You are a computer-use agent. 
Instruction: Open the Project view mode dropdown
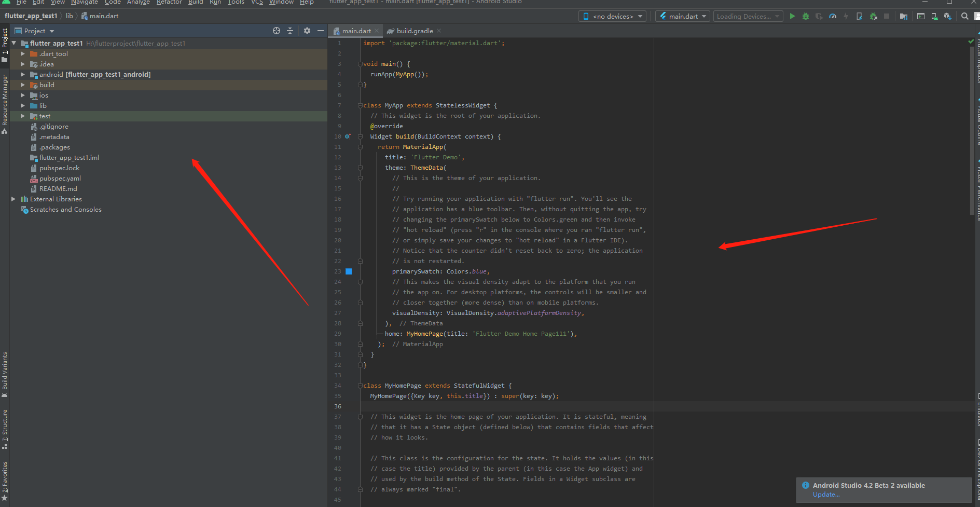[35, 31]
